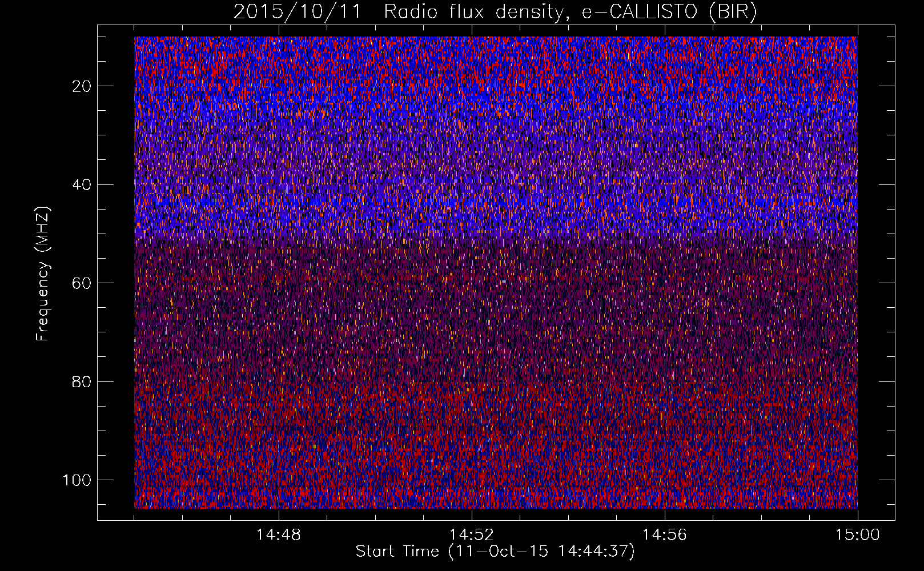Click the 15:00 time tick label

858,535
